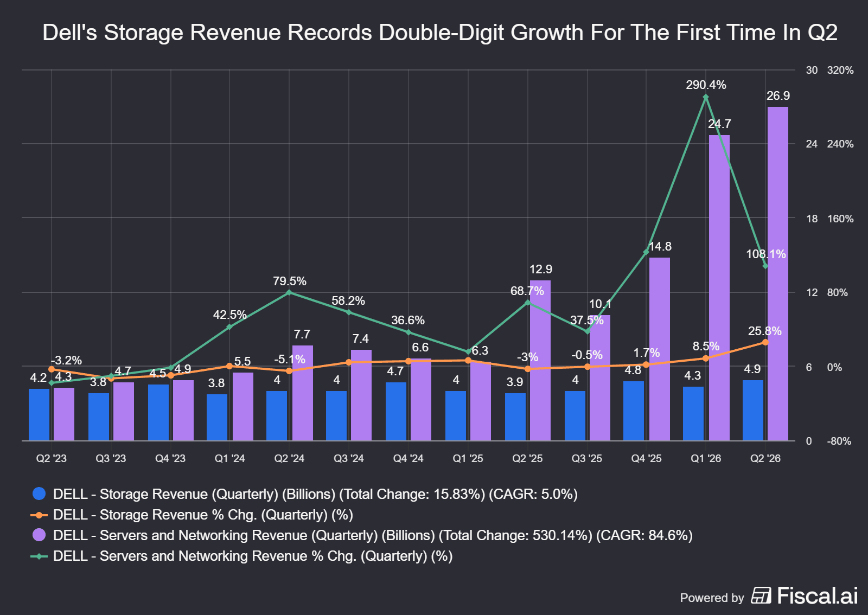Click the 108.1% data label

coord(765,254)
